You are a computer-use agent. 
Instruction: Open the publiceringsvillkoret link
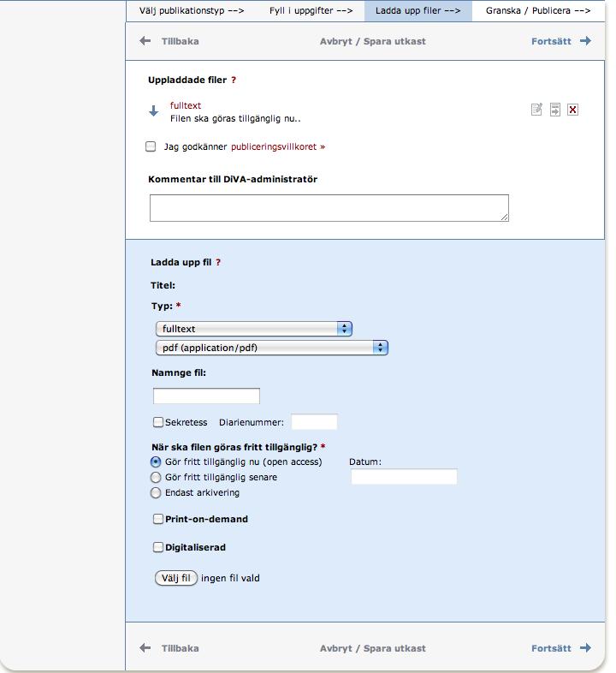(x=278, y=146)
